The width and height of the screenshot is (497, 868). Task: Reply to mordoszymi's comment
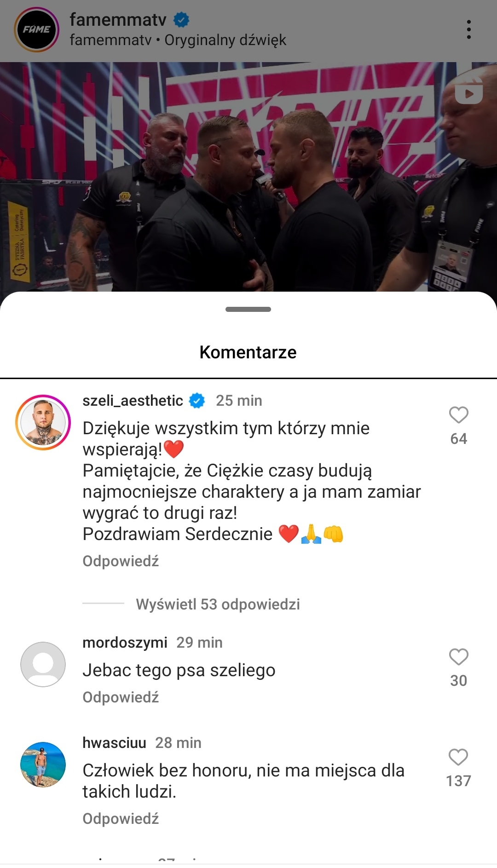coord(121,697)
